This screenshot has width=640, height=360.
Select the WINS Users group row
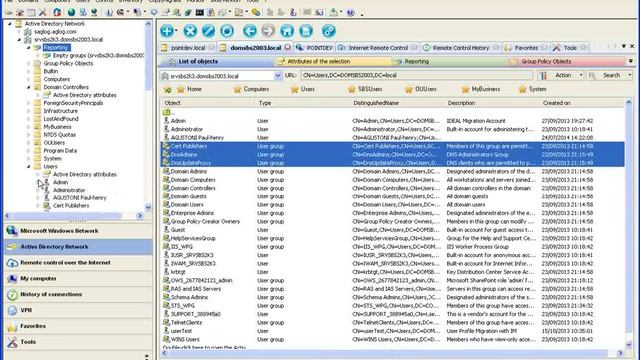click(x=392, y=339)
